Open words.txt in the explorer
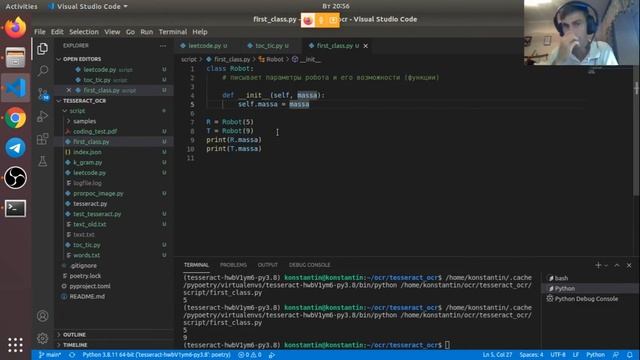This screenshot has height=360, width=640. tap(87, 256)
